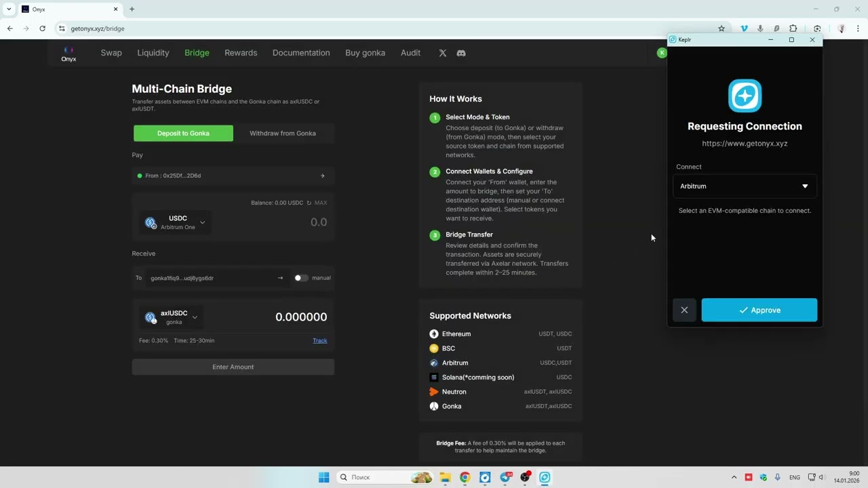Open the Audit nav item
Screen dimensions: 868x488
410,53
